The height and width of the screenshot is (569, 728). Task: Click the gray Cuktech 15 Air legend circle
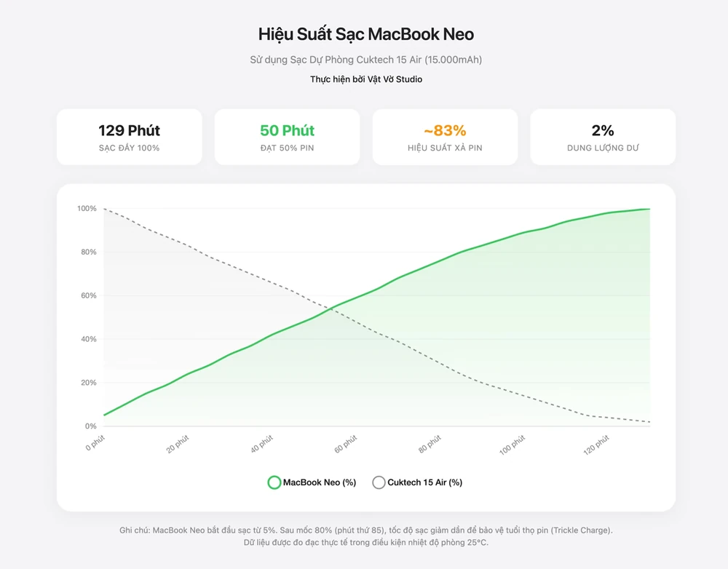click(x=379, y=482)
